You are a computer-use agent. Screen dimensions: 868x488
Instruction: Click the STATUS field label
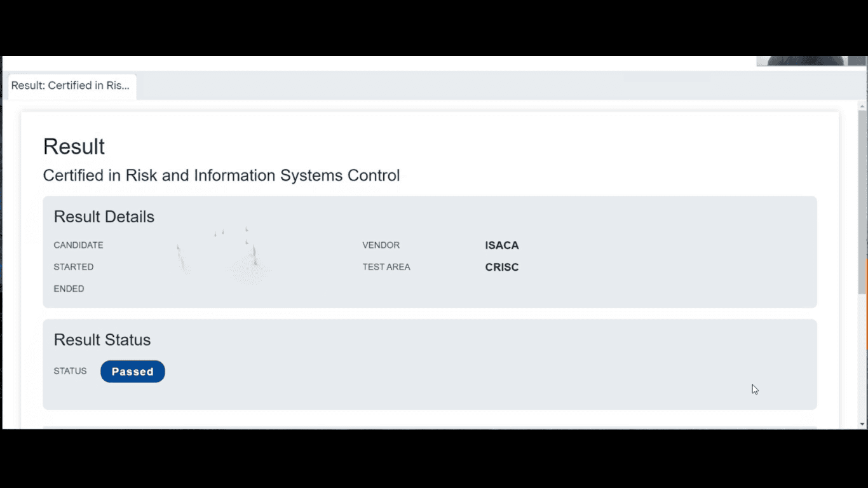(70, 371)
